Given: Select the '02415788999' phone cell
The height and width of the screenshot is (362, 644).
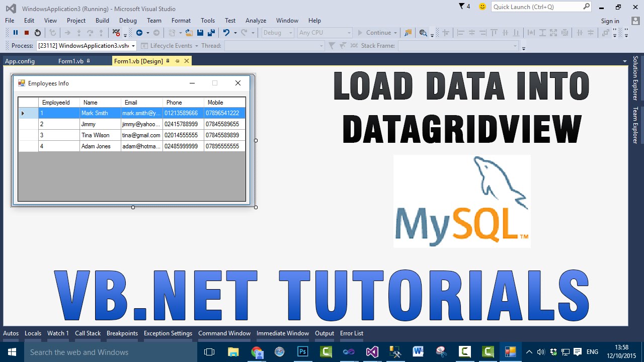Looking at the screenshot, I should pos(183,124).
